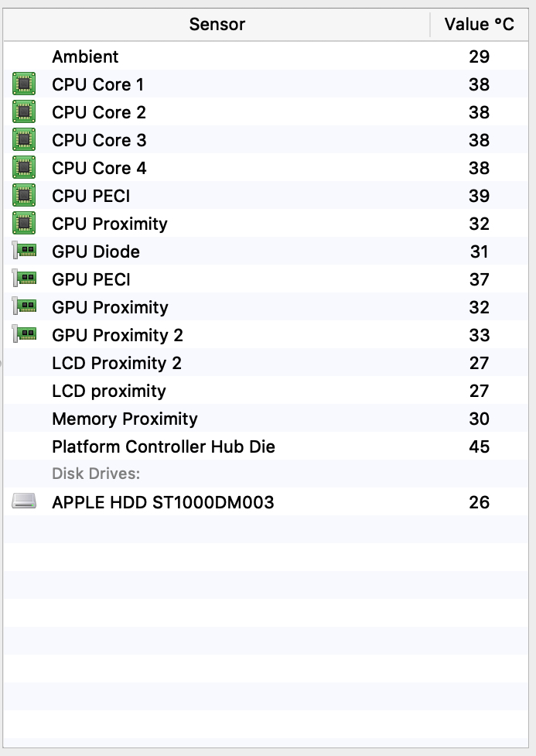Click the GPU Diode card icon
536x756 pixels.
click(x=25, y=251)
